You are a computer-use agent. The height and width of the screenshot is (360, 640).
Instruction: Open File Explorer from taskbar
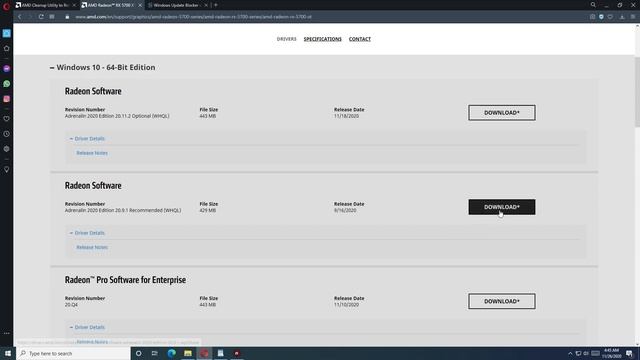[188, 353]
